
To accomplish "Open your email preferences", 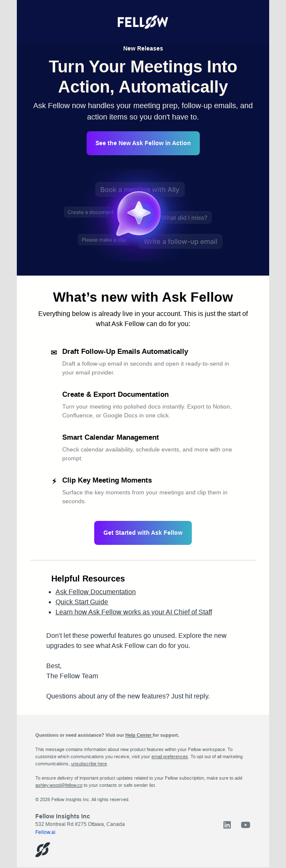I will pyautogui.click(x=170, y=756).
